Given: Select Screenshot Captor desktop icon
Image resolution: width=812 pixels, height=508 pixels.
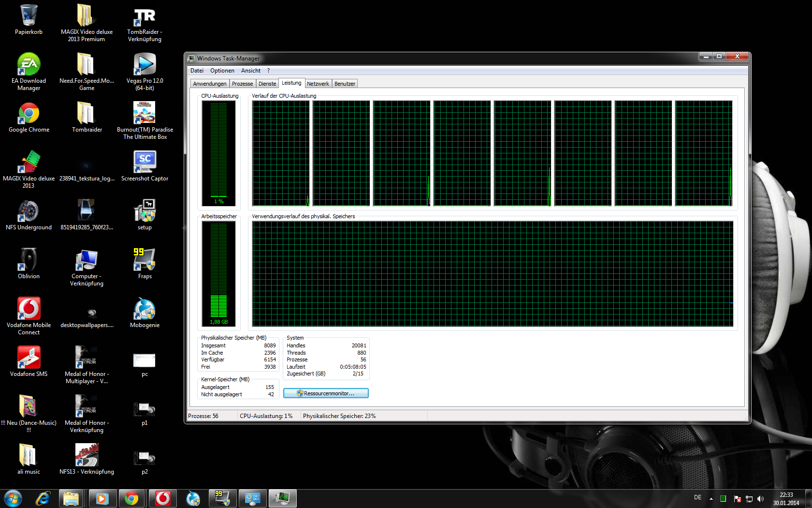Looking at the screenshot, I should 145,166.
